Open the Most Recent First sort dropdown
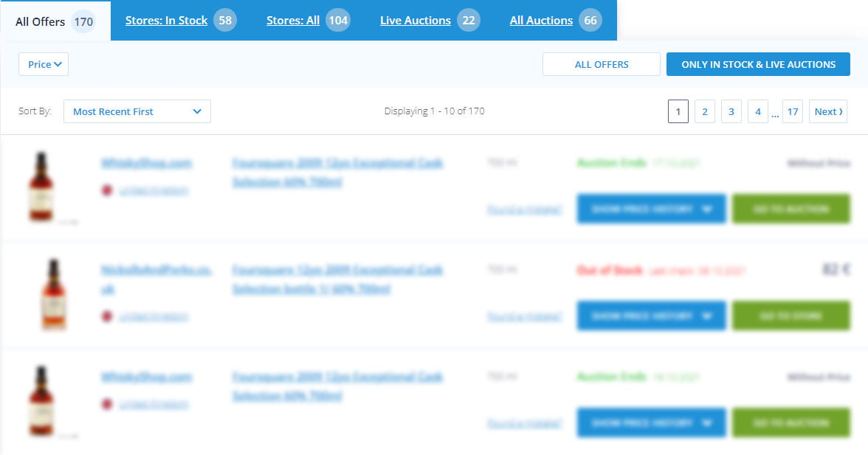Screen dimensions: 868x455 pos(137,111)
